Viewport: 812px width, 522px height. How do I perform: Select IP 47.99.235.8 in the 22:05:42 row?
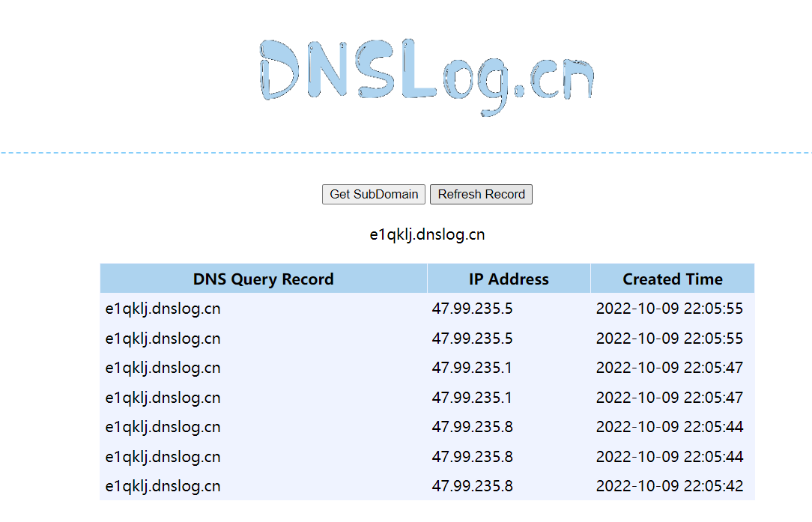472,486
